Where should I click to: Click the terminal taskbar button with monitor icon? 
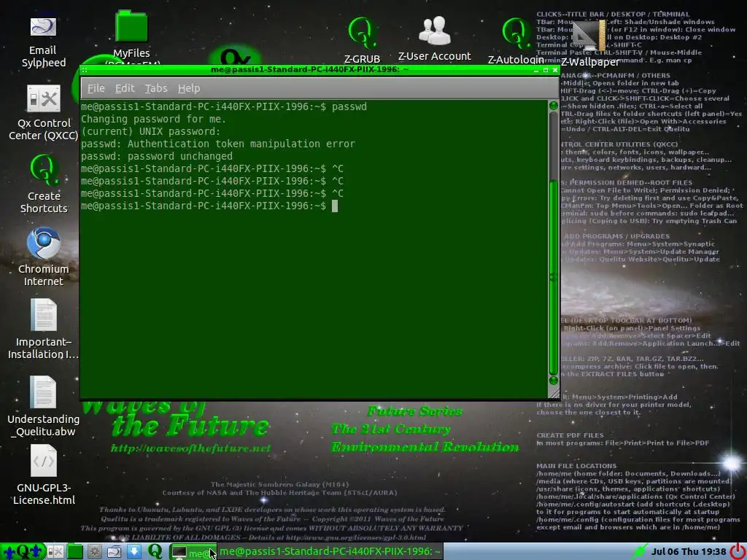pyautogui.click(x=193, y=552)
